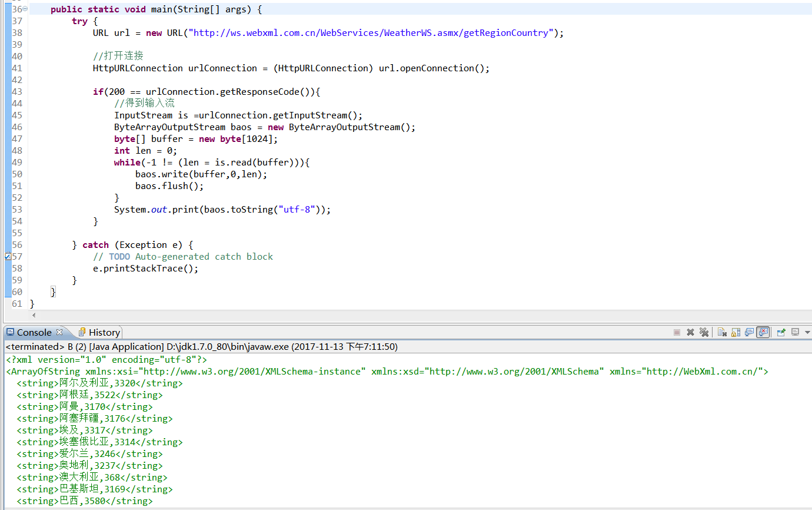Click console row "奥地利,3237"
Image resolution: width=812 pixels, height=510 pixels.
pos(89,466)
